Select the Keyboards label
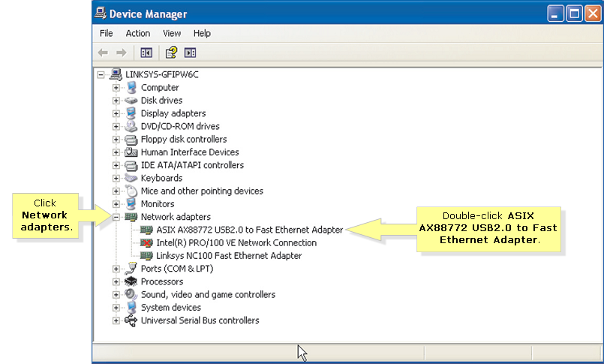Viewport: 604px width, 364px height. tap(161, 178)
